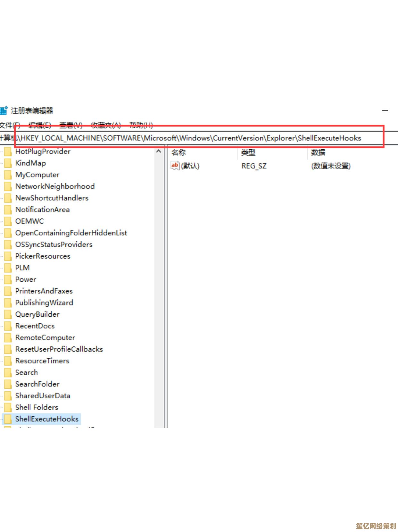The width and height of the screenshot is (398, 532).
Task: Click the HotPlugProvider folder icon
Action: pos(8,151)
